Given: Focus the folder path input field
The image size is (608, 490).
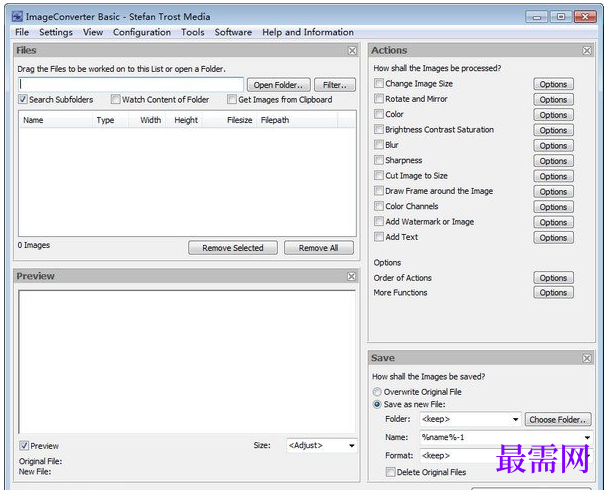Looking at the screenshot, I should 131,85.
